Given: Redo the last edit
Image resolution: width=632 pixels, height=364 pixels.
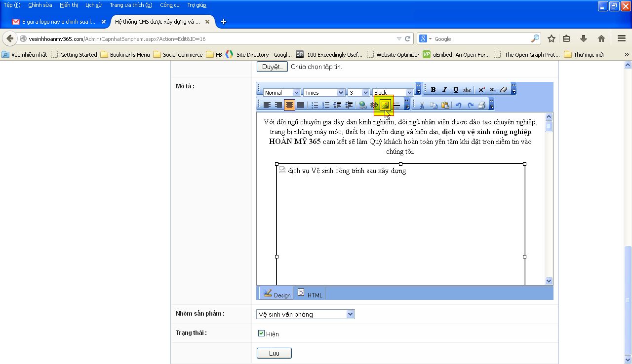Looking at the screenshot, I should click(x=470, y=105).
